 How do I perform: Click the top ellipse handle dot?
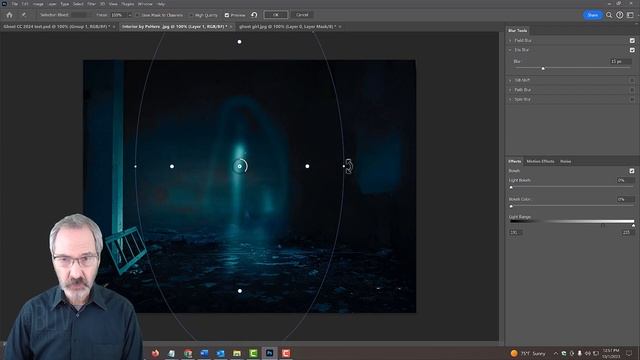tap(239, 42)
